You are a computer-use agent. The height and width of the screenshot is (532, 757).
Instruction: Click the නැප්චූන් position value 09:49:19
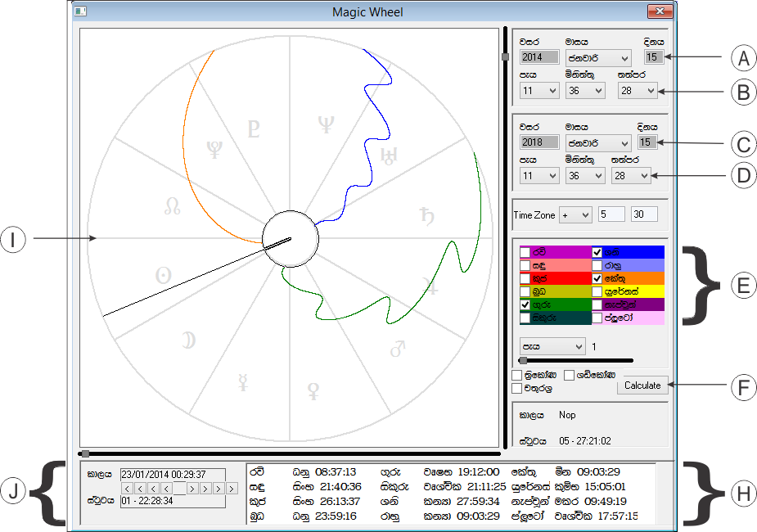point(606,501)
